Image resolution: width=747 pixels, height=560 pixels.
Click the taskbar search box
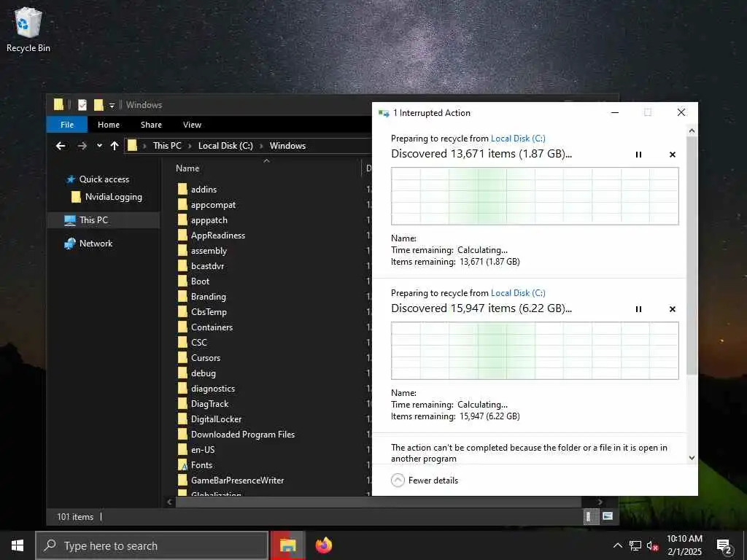(152, 545)
